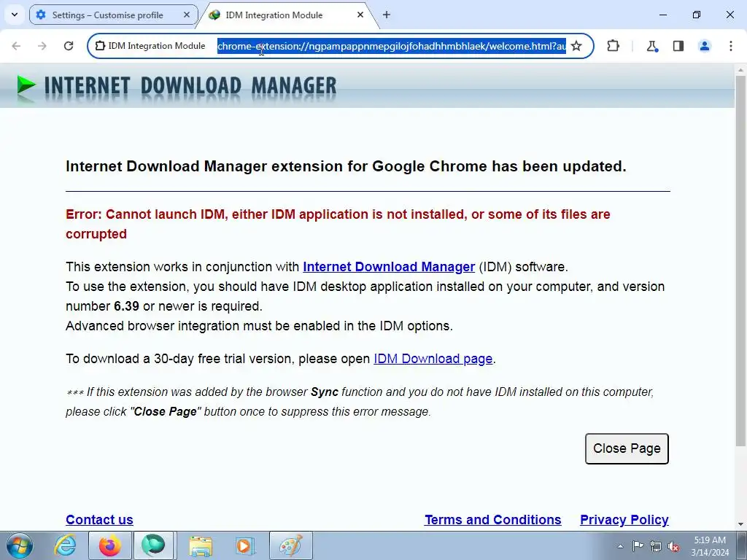Open a new tab with plus button
This screenshot has width=747, height=560.
[387, 15]
